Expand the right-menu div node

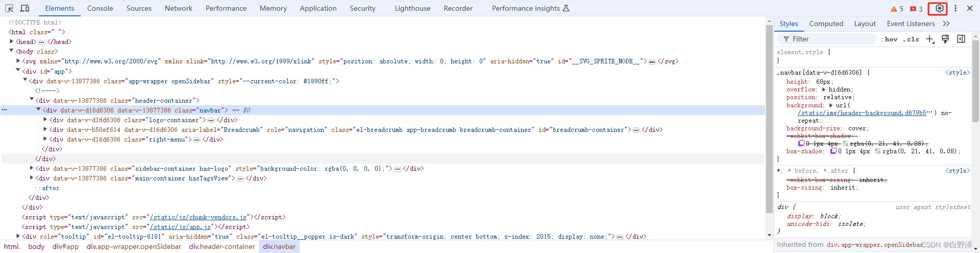[45, 139]
